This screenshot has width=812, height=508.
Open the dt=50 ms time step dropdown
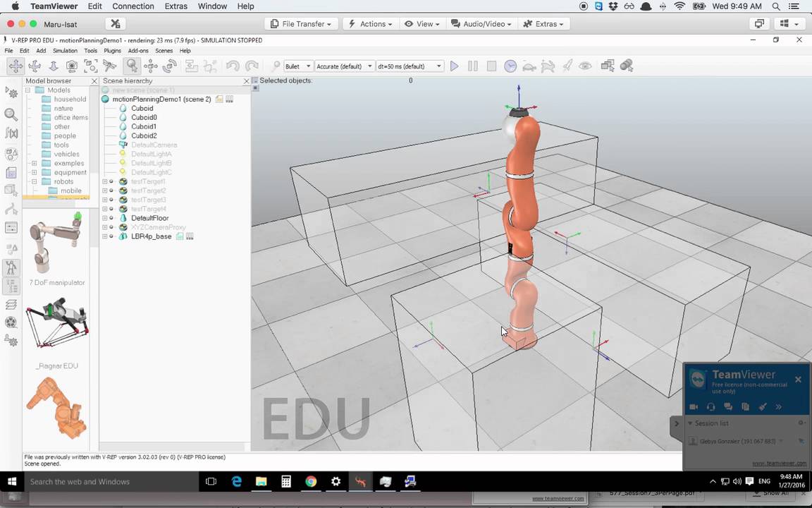coord(409,66)
